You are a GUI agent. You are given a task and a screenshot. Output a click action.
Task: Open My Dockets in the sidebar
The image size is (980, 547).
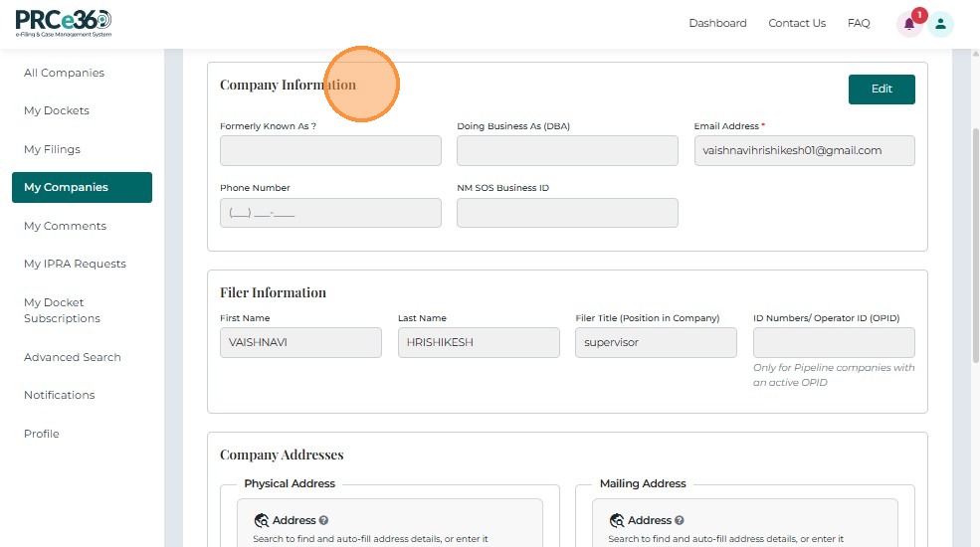(x=57, y=110)
